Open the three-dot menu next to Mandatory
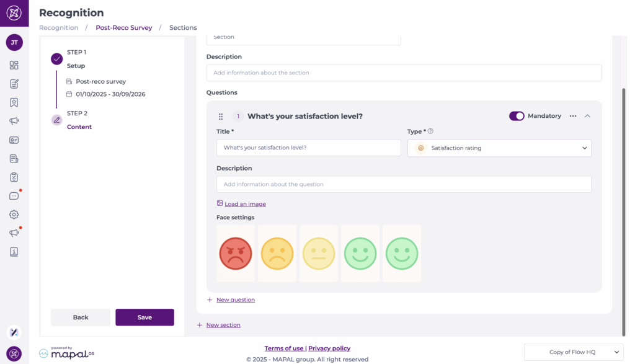 coord(572,116)
